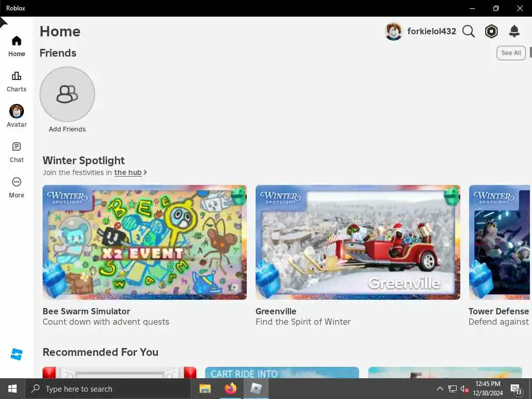Open the notifications bell
This screenshot has width=532, height=399.
point(514,31)
